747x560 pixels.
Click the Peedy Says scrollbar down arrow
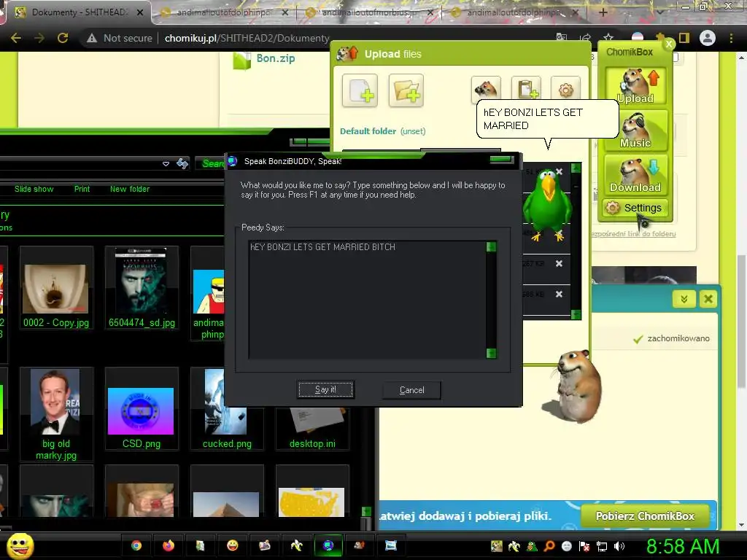point(491,353)
